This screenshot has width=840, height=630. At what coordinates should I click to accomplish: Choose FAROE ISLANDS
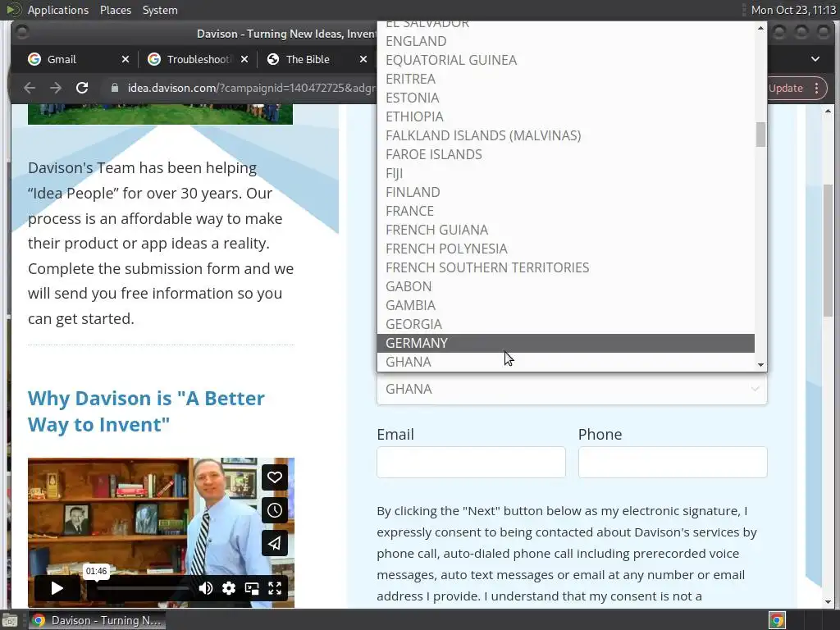coord(566,154)
